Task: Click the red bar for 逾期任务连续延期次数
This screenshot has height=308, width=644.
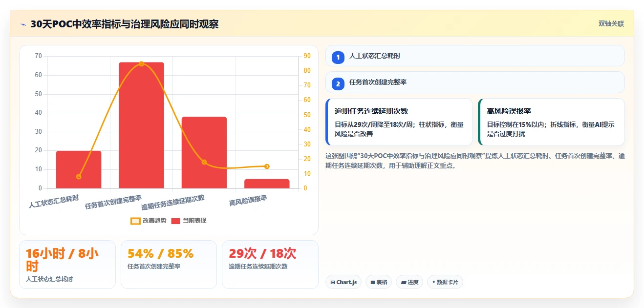Action: click(204, 153)
